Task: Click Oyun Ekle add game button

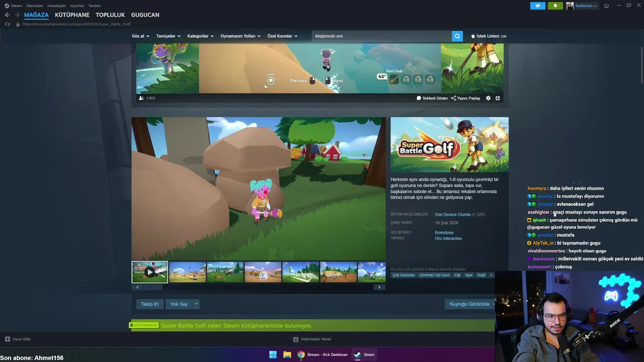Action: pos(18,339)
